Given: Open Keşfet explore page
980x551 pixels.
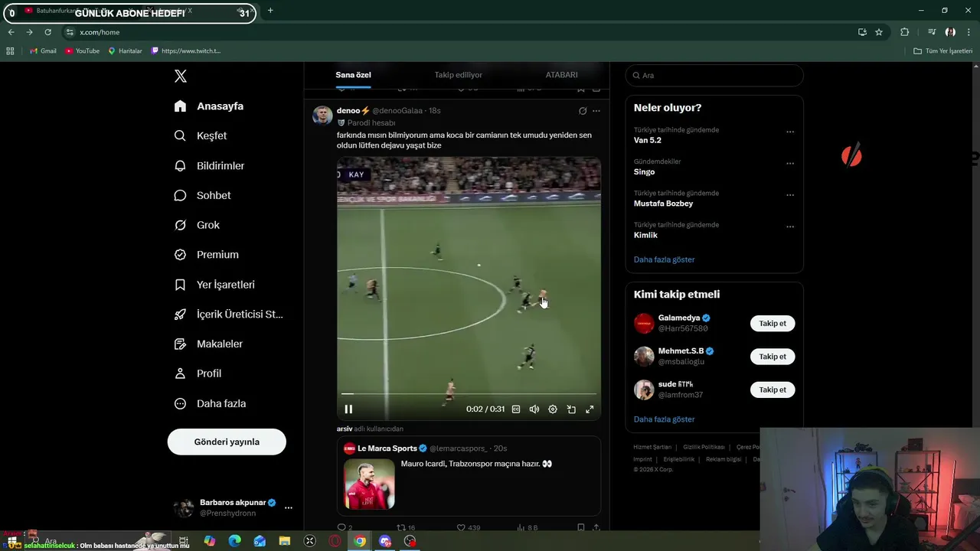Looking at the screenshot, I should (x=201, y=135).
